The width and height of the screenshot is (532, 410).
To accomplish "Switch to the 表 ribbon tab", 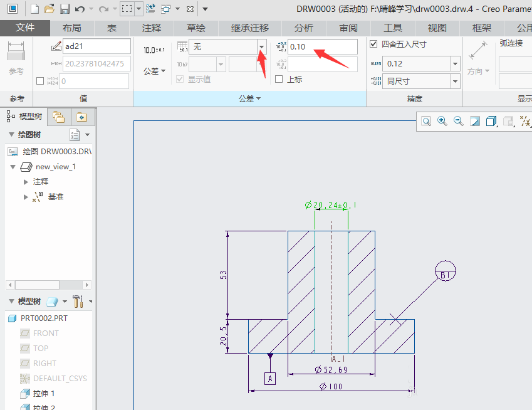I will pos(112,28).
